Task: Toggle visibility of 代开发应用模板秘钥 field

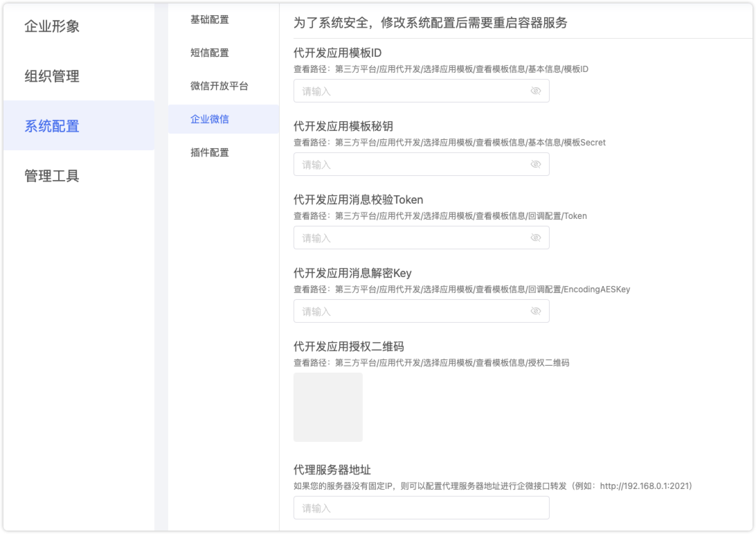Action: [x=535, y=165]
